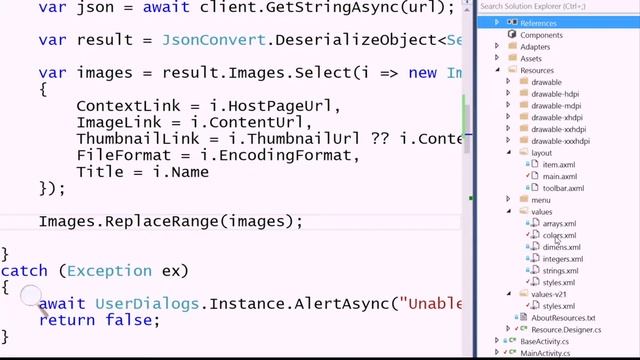Open main.axml file

560,177
